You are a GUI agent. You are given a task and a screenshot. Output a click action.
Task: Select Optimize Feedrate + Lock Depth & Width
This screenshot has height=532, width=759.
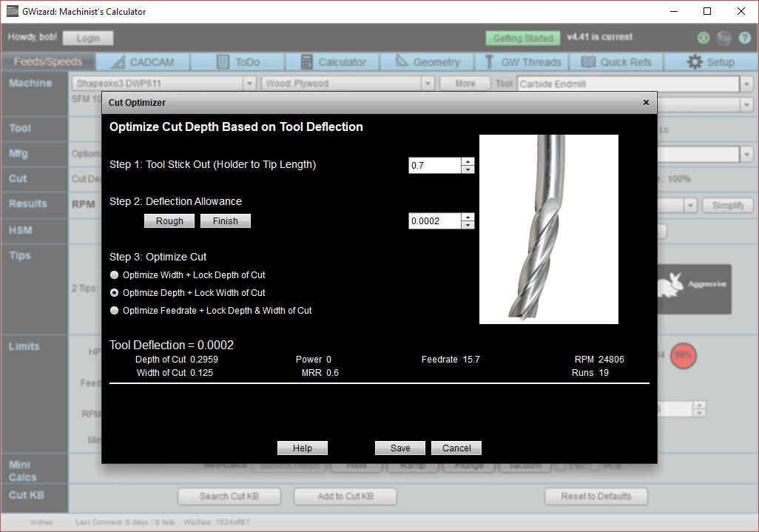(114, 310)
